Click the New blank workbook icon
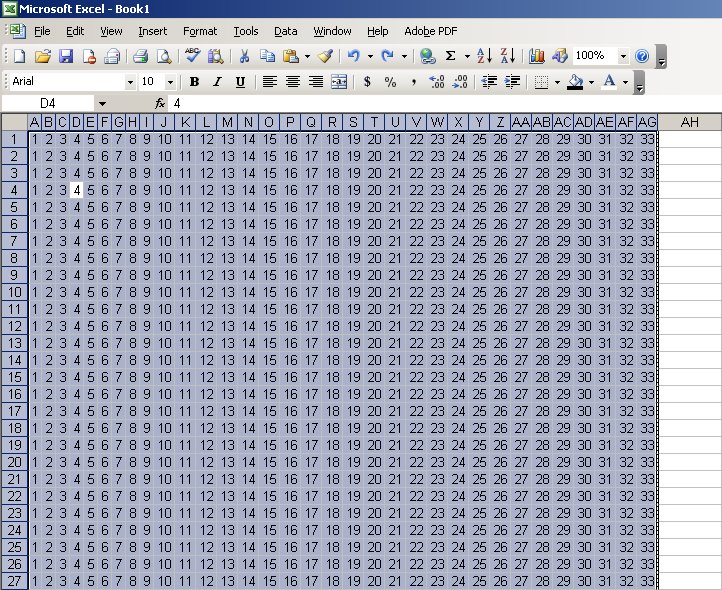Viewport: 722px width, 590px height. coord(19,56)
